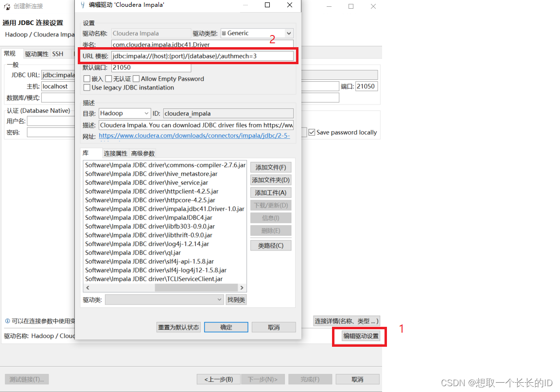Viewport: 560px width, 392px height.
Task: Select libthrift-0.9.0.jar entry
Action: click(149, 235)
